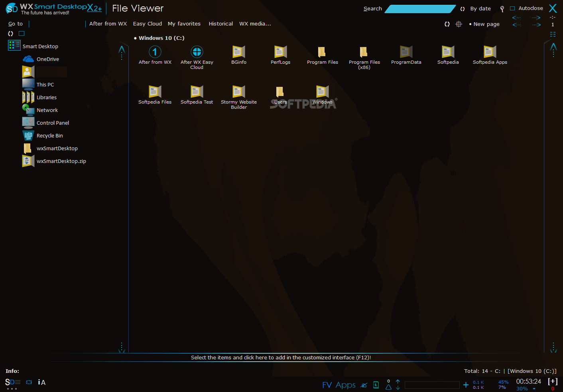Click the upper right dotted arrow near Autoclose
The height and width of the screenshot is (392, 563).
(536, 18)
